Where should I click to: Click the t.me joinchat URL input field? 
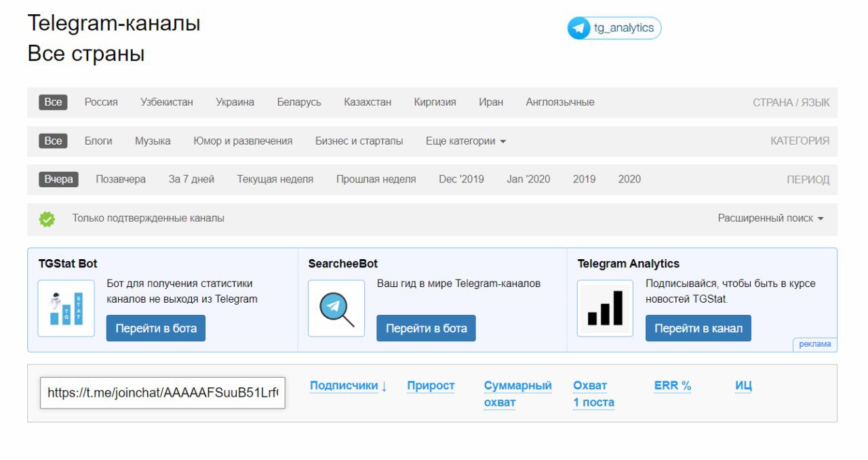(163, 393)
